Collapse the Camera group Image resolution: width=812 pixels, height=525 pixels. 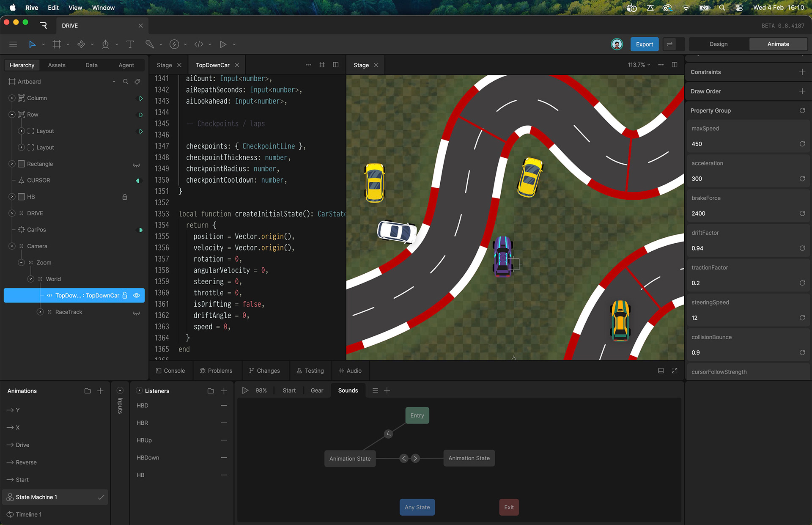(12, 246)
